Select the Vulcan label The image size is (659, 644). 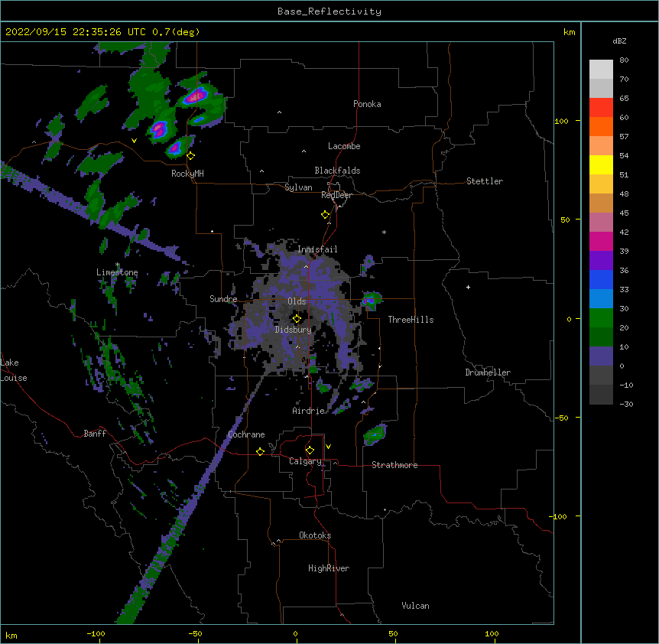(x=415, y=606)
